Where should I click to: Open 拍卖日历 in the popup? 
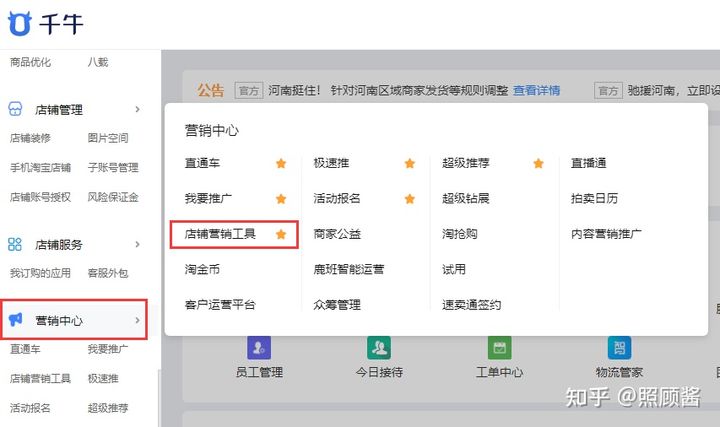click(594, 198)
